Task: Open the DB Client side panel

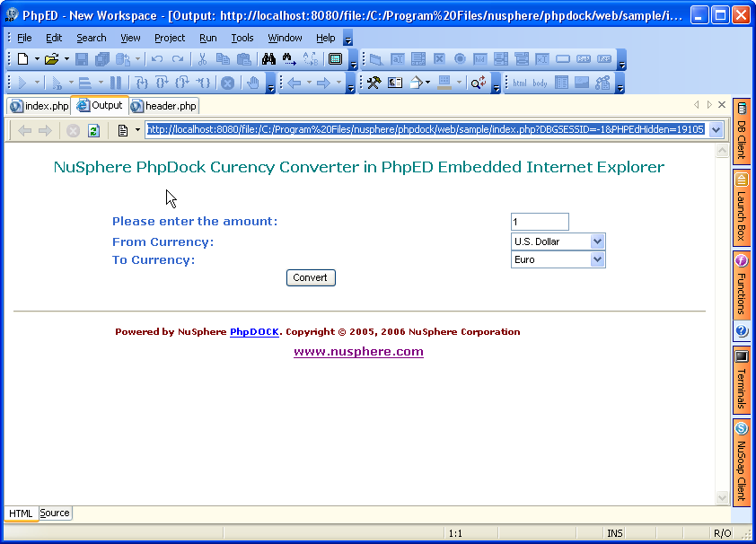Action: pyautogui.click(x=742, y=131)
